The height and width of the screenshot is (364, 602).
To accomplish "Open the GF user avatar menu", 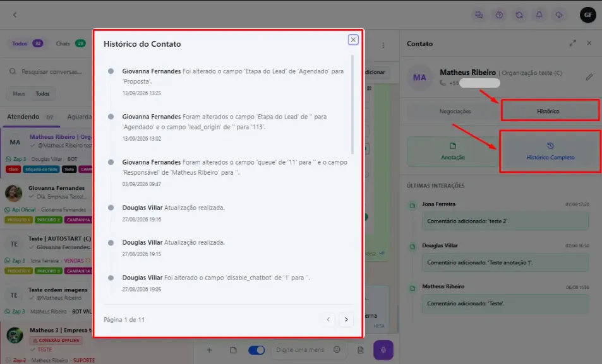I will [588, 15].
